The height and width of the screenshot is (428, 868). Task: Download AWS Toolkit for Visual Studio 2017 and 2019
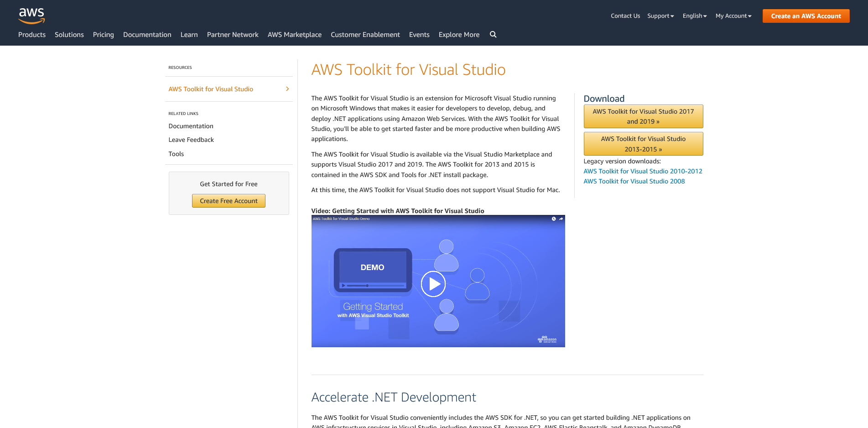pyautogui.click(x=643, y=116)
